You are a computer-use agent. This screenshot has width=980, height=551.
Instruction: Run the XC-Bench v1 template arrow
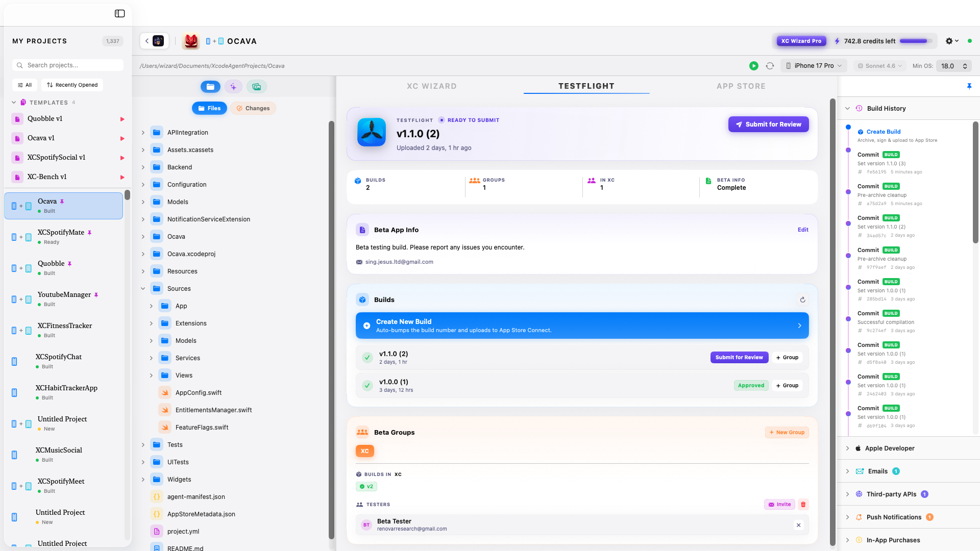tap(122, 177)
